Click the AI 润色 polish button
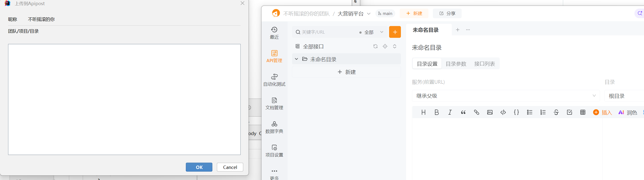 628,113
